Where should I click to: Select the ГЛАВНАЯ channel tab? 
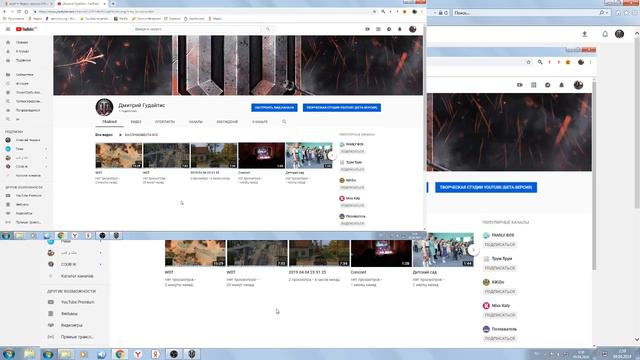109,122
